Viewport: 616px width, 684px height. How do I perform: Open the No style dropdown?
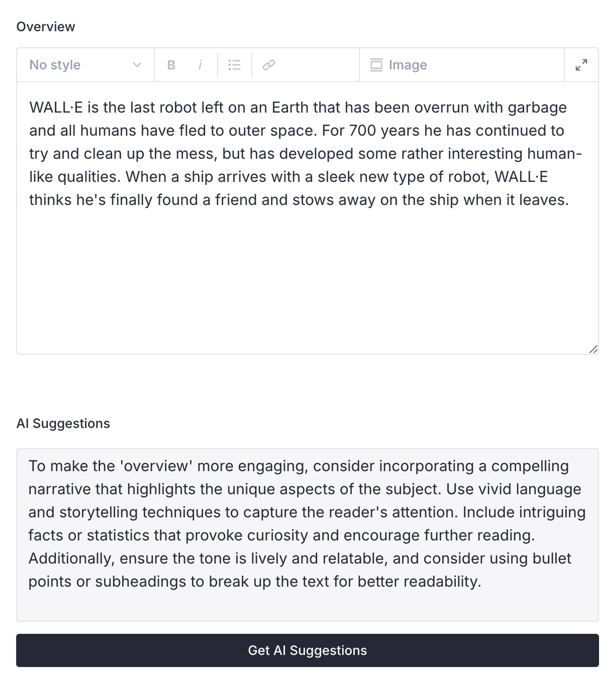point(86,65)
